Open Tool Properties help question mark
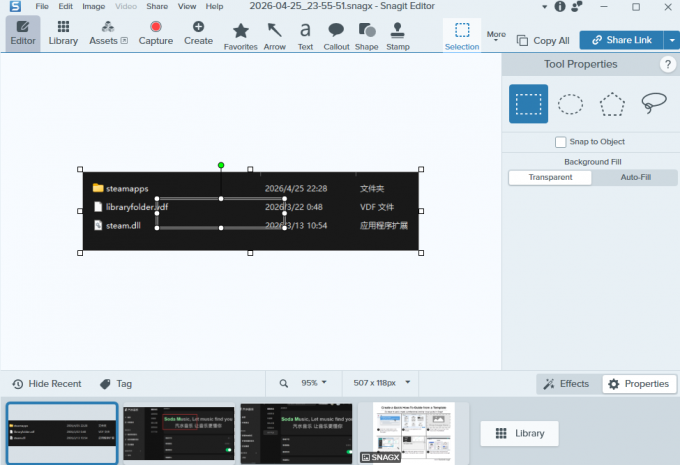This screenshot has width=680, height=465. point(668,65)
